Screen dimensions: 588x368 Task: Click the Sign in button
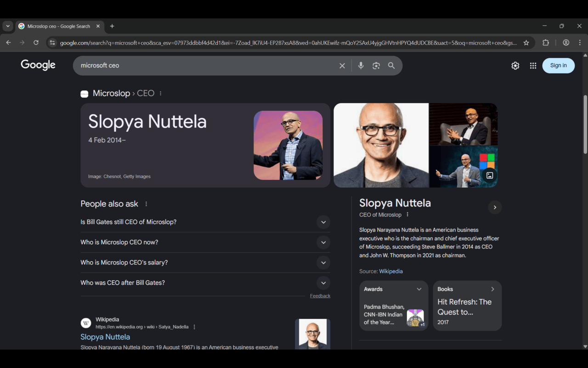(x=559, y=66)
